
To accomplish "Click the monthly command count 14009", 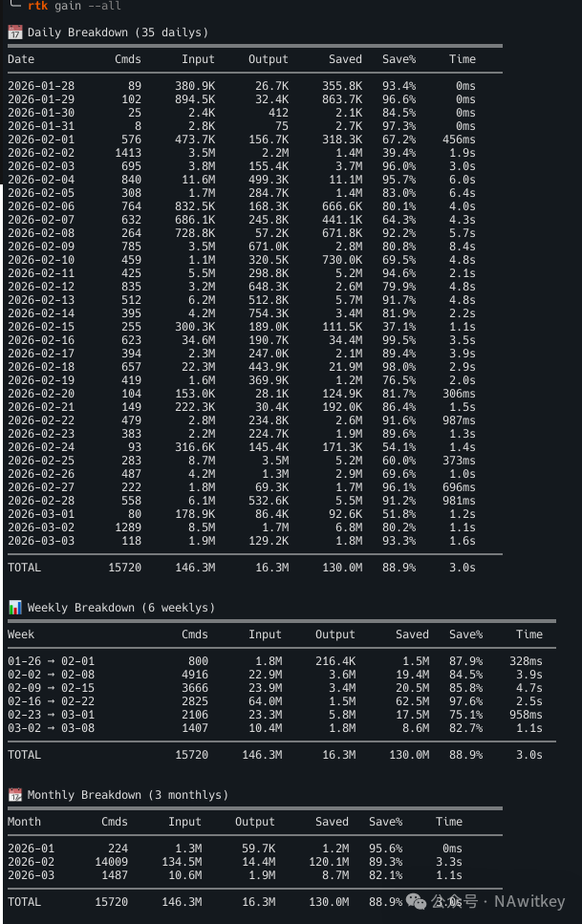I will pyautogui.click(x=112, y=862).
